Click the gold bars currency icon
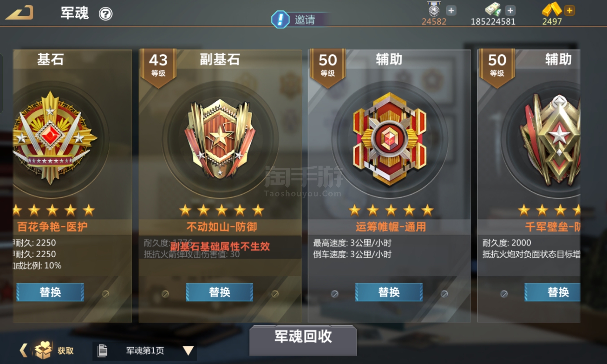 tap(552, 10)
